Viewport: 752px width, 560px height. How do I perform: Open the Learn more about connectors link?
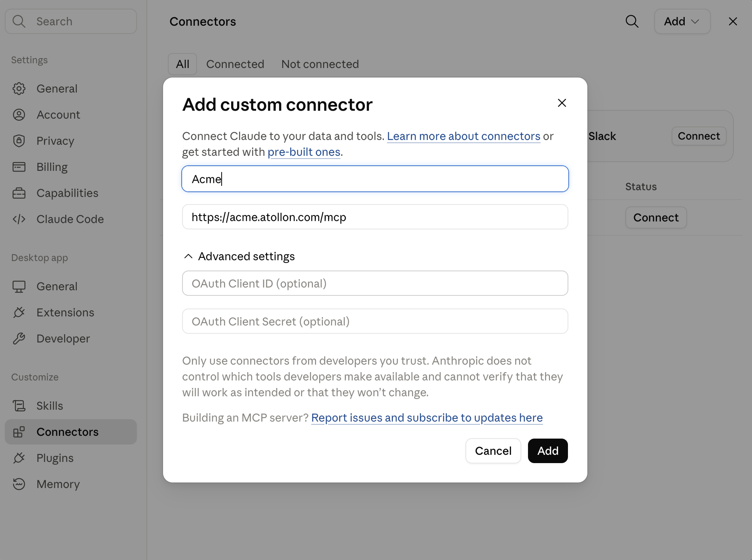463,136
